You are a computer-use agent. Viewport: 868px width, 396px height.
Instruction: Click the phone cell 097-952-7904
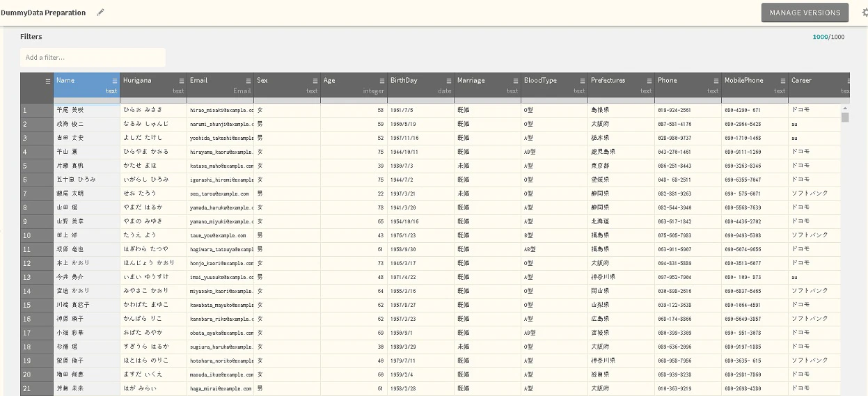point(688,277)
